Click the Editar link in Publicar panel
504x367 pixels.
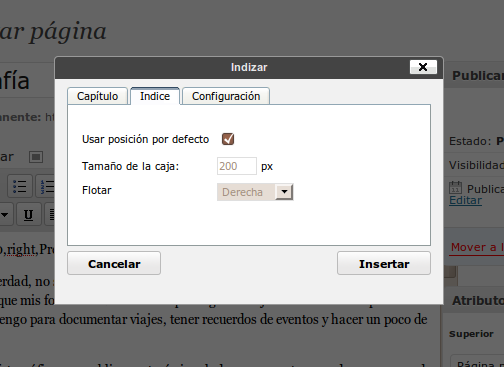465,200
